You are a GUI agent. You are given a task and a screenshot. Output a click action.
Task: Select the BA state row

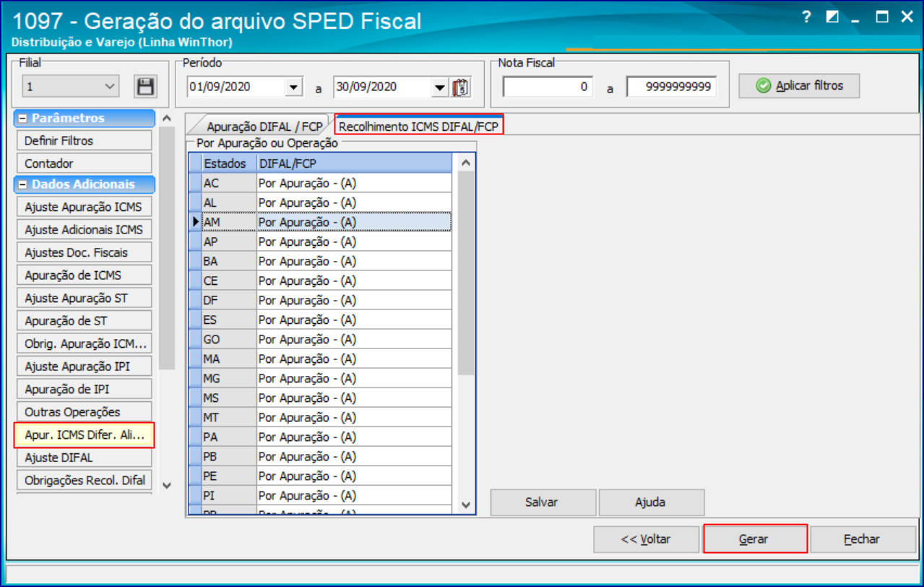pos(320,261)
